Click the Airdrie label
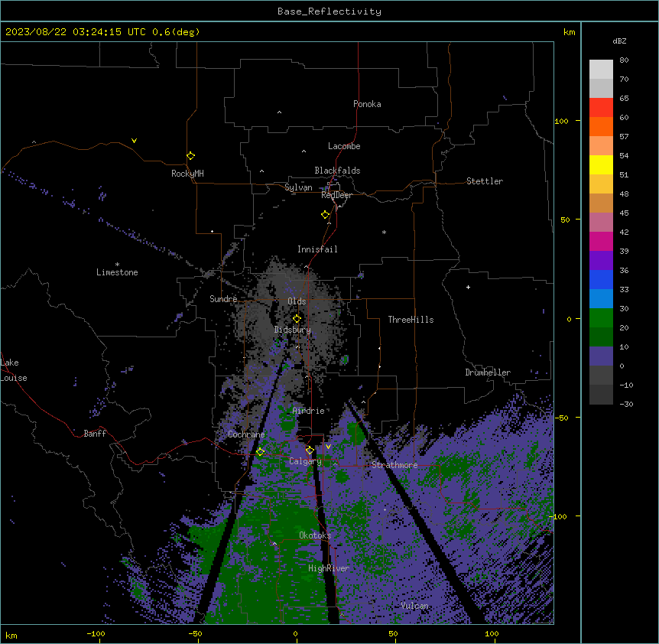Screen dimensions: 659x644 pos(309,411)
